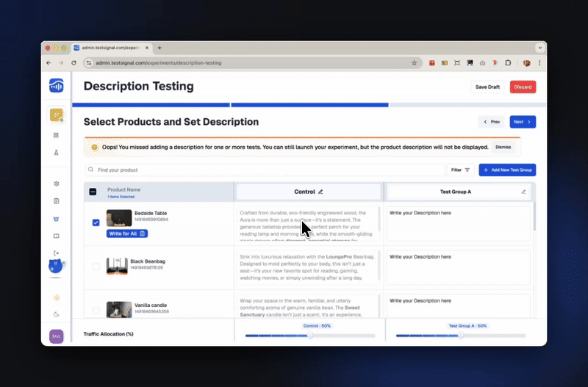Click the site info icon in address bar
The height and width of the screenshot is (387, 588).
click(89, 63)
